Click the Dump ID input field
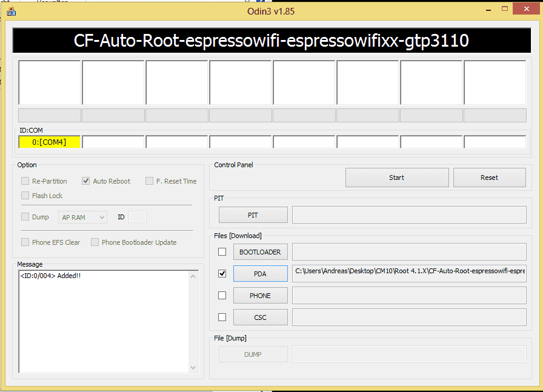This screenshot has height=392, width=543. (x=138, y=217)
